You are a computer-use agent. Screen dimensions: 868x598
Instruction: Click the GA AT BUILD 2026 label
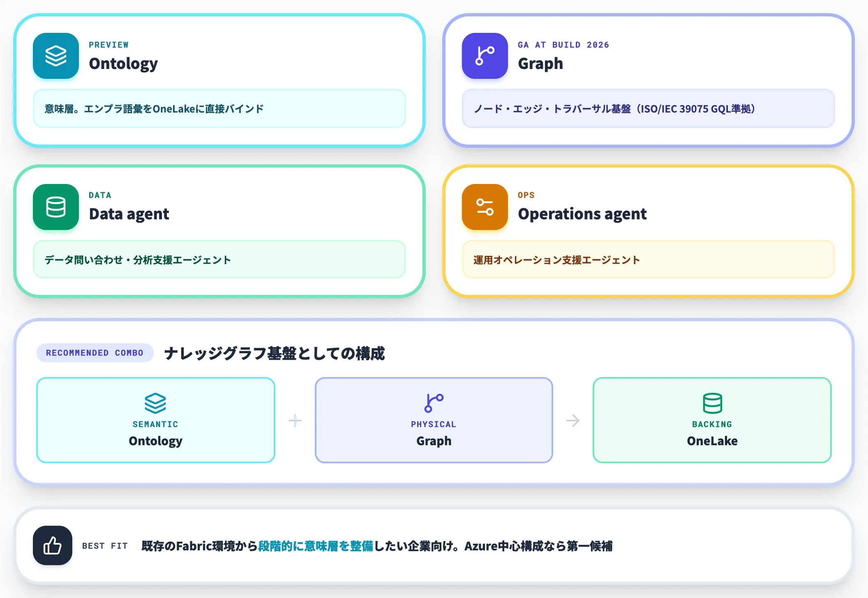[563, 45]
